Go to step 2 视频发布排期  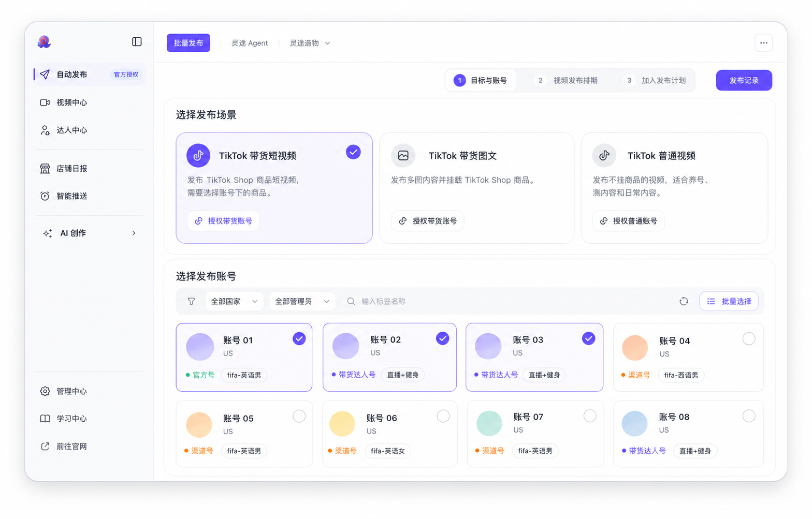click(x=567, y=81)
